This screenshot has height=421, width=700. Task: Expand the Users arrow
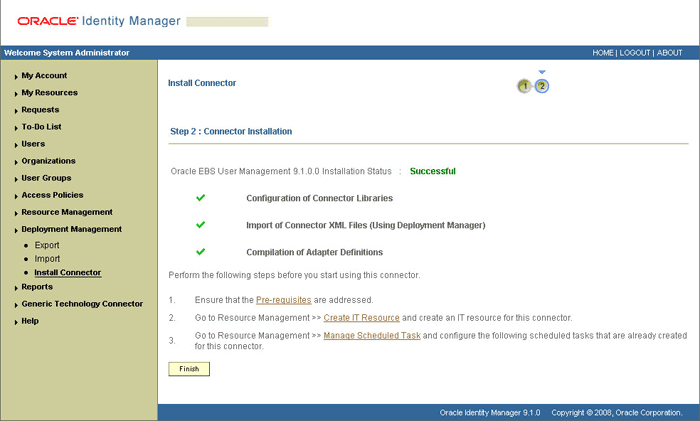click(16, 145)
